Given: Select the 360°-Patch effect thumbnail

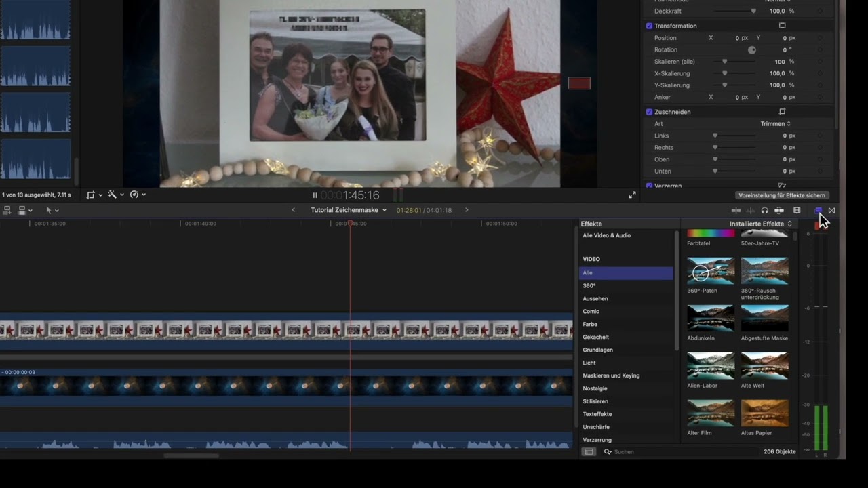Looking at the screenshot, I should coord(711,270).
